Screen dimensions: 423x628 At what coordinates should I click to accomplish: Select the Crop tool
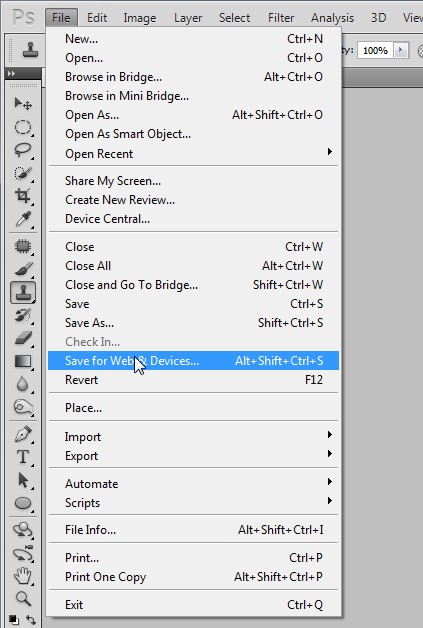(x=23, y=196)
